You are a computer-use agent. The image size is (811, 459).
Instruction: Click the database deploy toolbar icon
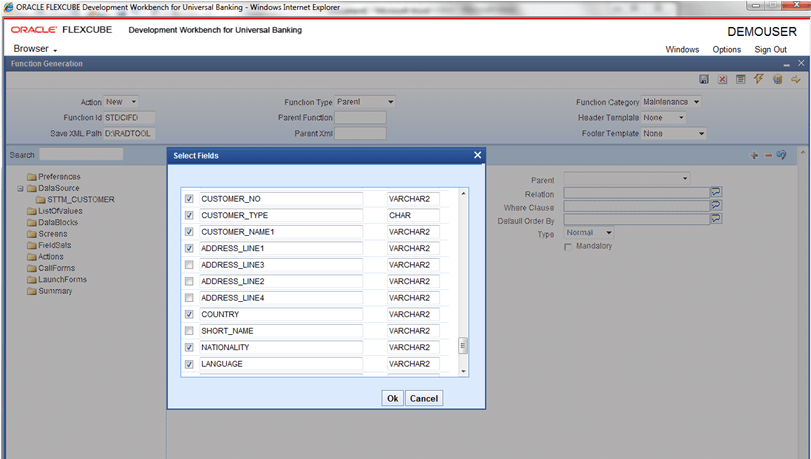click(777, 79)
